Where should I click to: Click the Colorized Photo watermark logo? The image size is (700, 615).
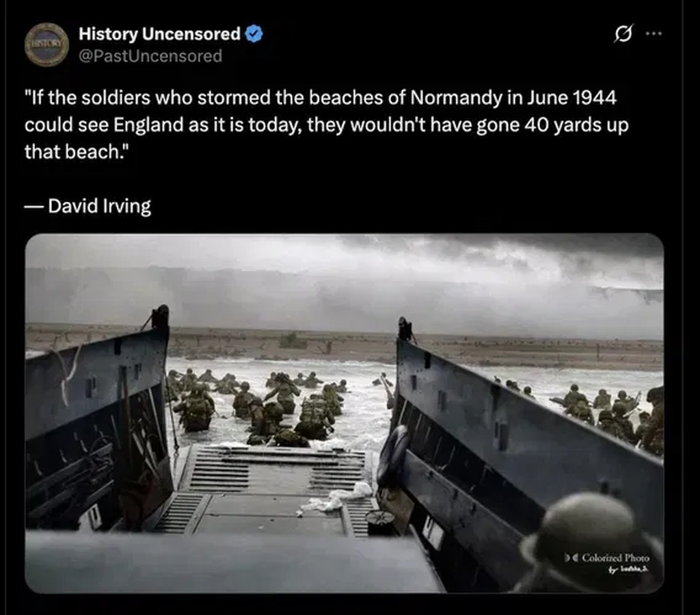tap(606, 562)
